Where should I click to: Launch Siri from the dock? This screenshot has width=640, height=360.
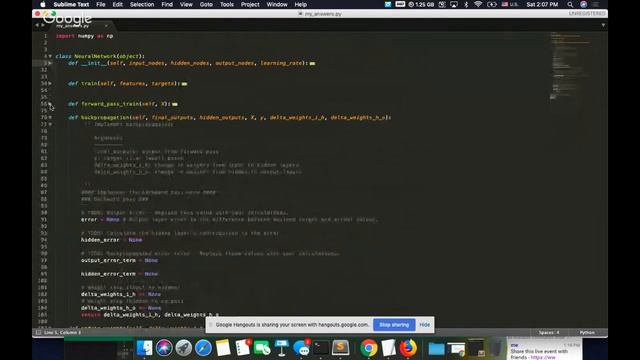click(164, 348)
